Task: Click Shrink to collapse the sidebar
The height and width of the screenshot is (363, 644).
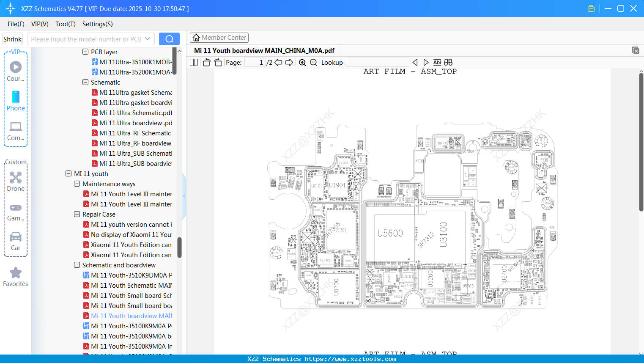Action: [12, 38]
